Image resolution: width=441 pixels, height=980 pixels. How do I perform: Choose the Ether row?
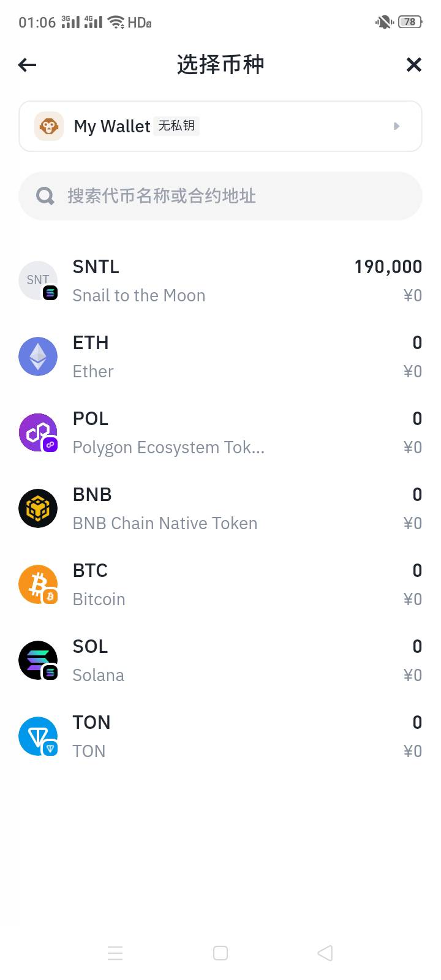221,356
